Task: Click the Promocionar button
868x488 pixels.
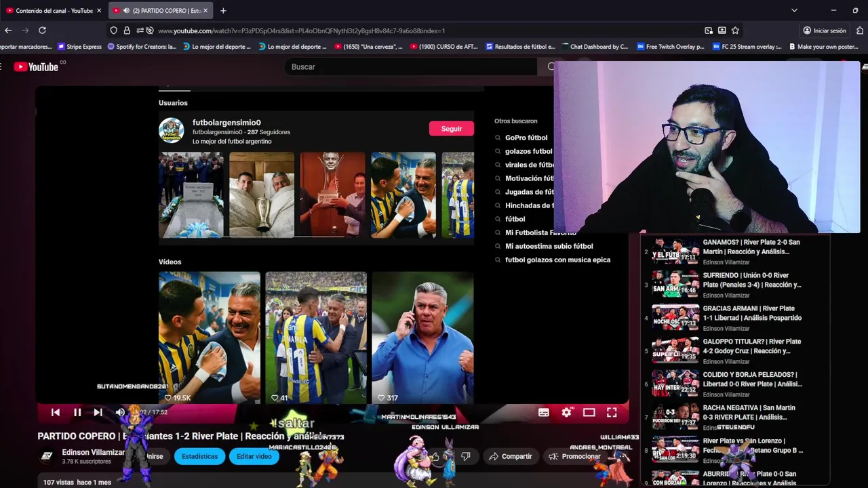Action: tap(575, 456)
